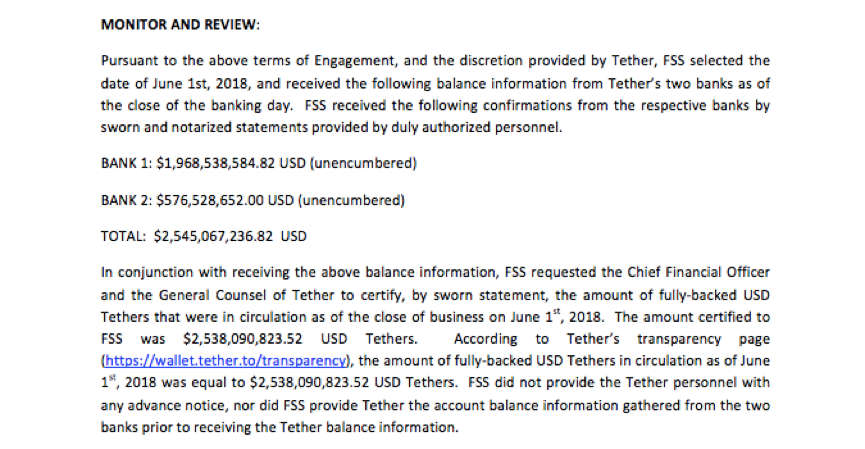Click the "BANK 1:" label
The image size is (865, 449).
(x=126, y=164)
